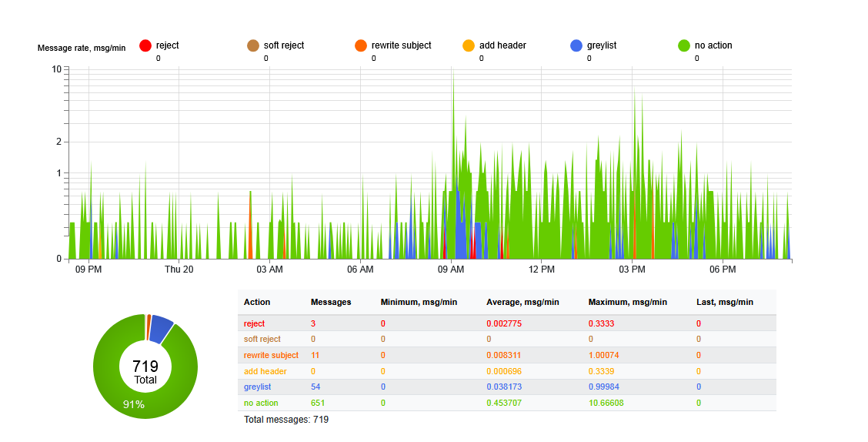
Task: Sort by Average, msg/min column header
Action: pos(522,302)
